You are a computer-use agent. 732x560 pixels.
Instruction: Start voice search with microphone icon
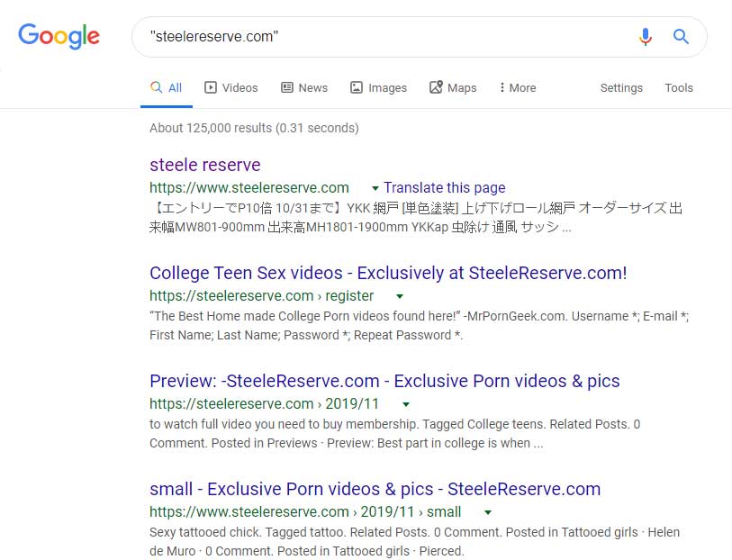pos(646,36)
